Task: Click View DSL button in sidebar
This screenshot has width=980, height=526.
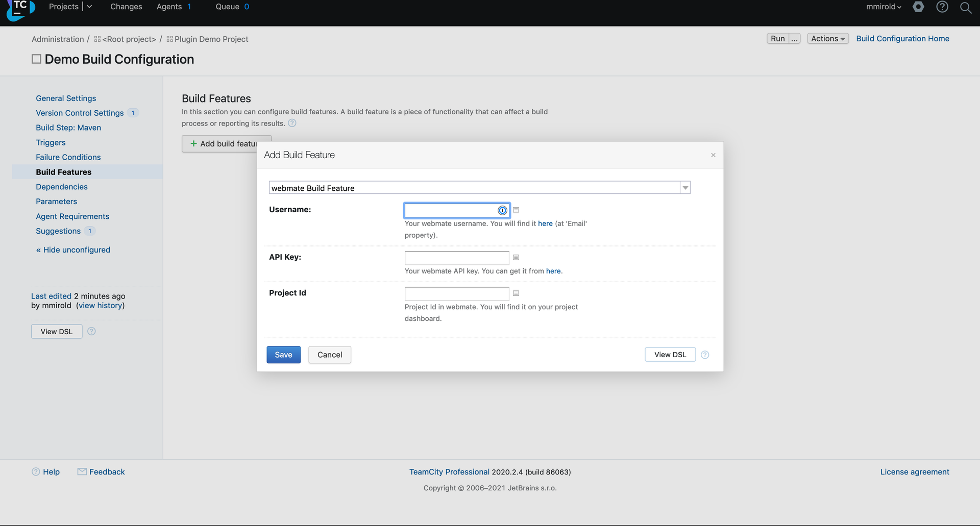Action: pyautogui.click(x=57, y=332)
